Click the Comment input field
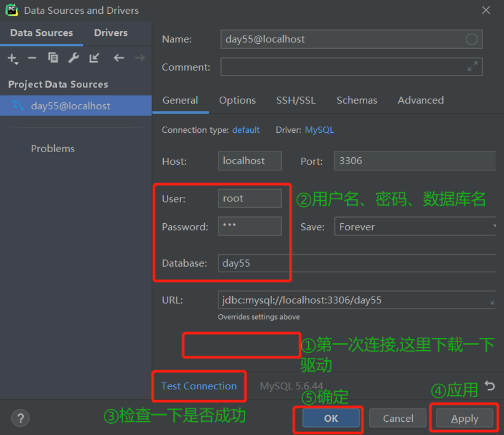 coord(351,67)
